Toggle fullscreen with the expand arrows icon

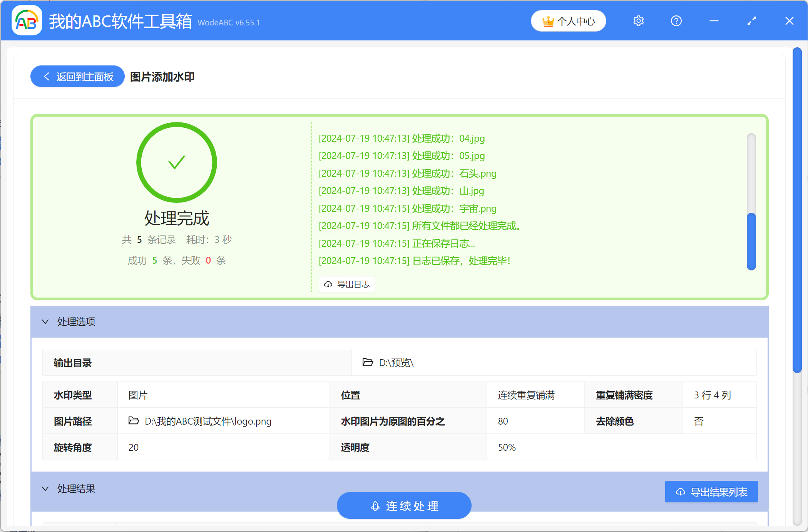point(751,21)
